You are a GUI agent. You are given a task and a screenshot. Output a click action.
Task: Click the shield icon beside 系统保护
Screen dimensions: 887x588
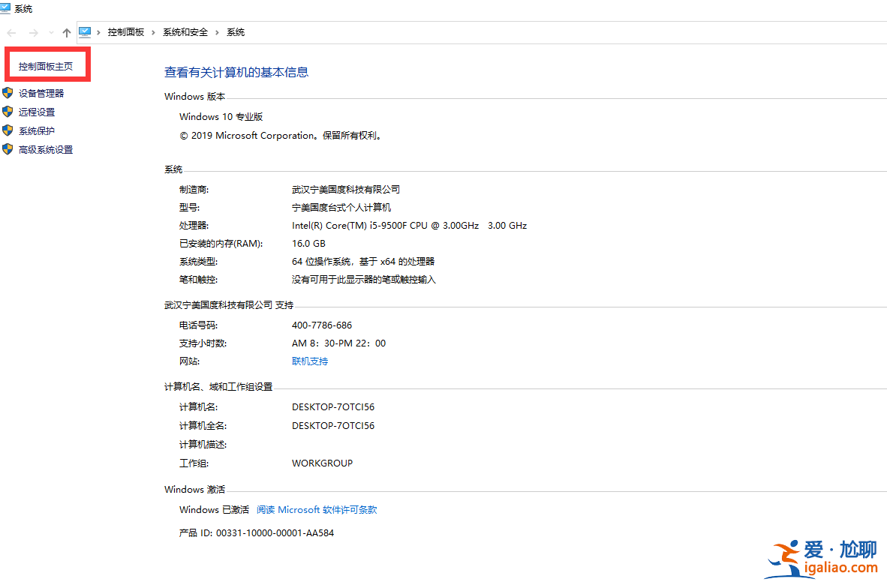pos(8,130)
